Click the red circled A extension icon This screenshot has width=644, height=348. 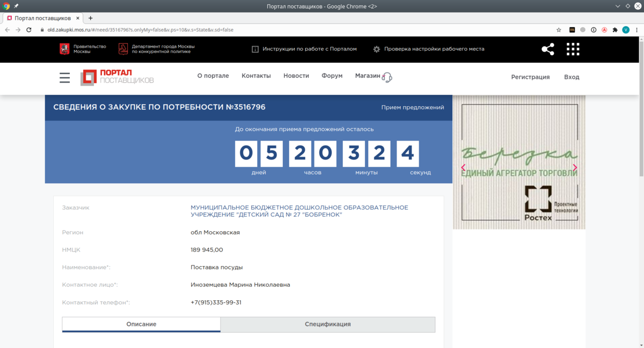pyautogui.click(x=604, y=30)
